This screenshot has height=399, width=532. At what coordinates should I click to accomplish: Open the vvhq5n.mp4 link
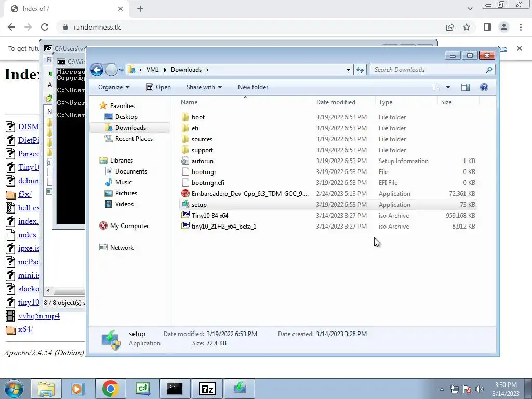[x=38, y=316]
